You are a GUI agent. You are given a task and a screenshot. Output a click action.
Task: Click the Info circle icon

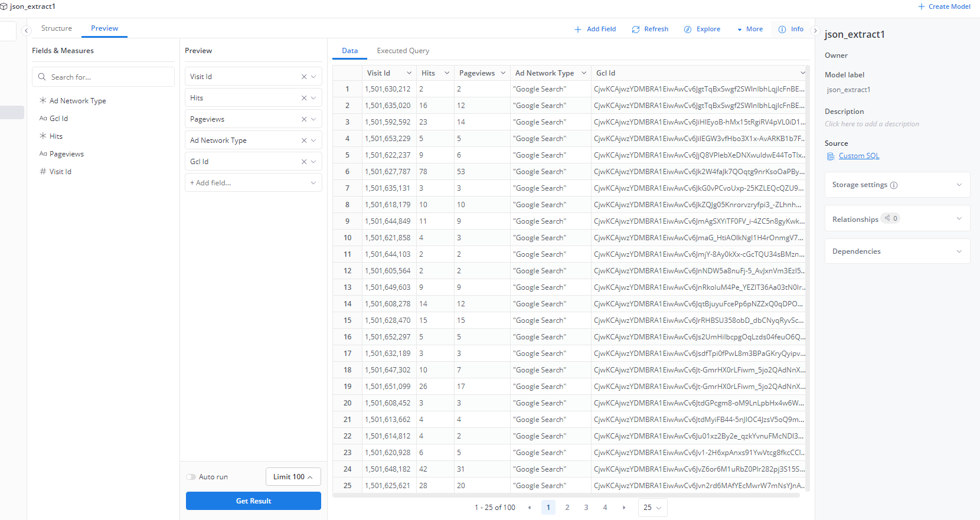pos(782,30)
